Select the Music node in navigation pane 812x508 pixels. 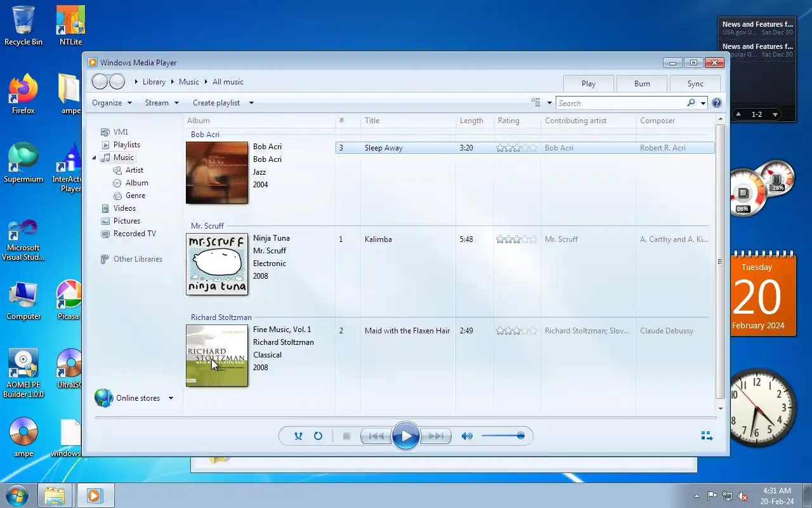click(123, 157)
